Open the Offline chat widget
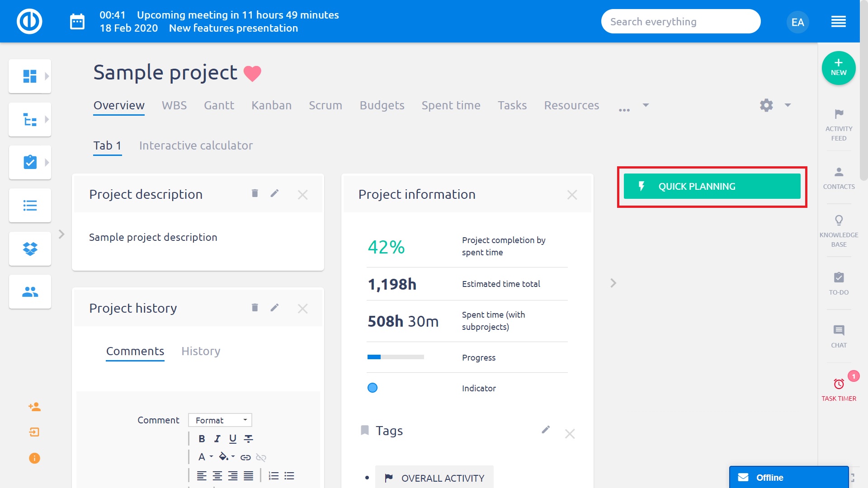 click(x=789, y=477)
